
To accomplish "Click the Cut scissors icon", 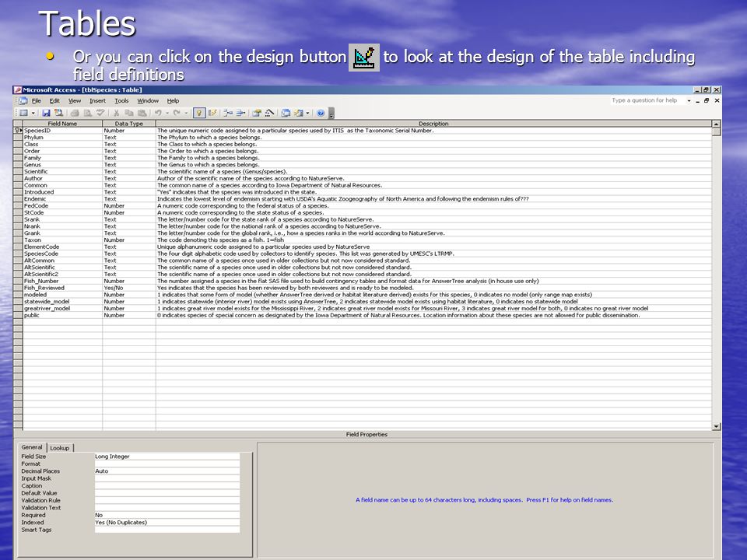I will tap(116, 114).
